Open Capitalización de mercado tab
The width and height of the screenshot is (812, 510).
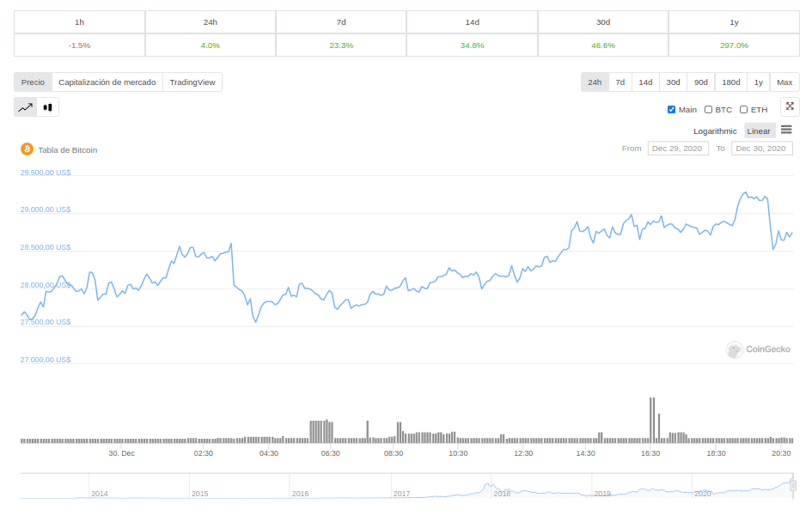pyautogui.click(x=107, y=82)
